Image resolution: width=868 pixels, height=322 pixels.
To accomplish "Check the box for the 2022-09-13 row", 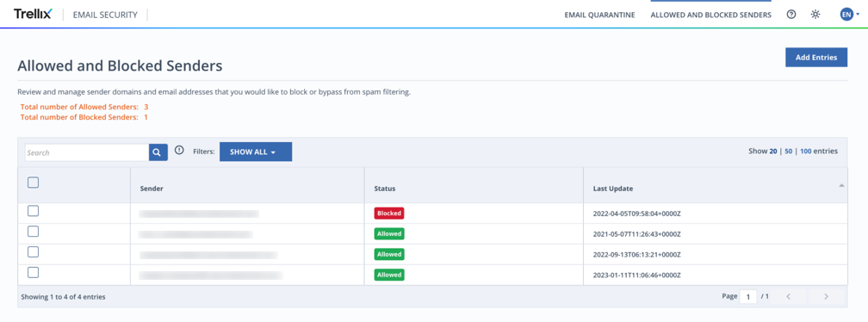I will pyautogui.click(x=34, y=251).
